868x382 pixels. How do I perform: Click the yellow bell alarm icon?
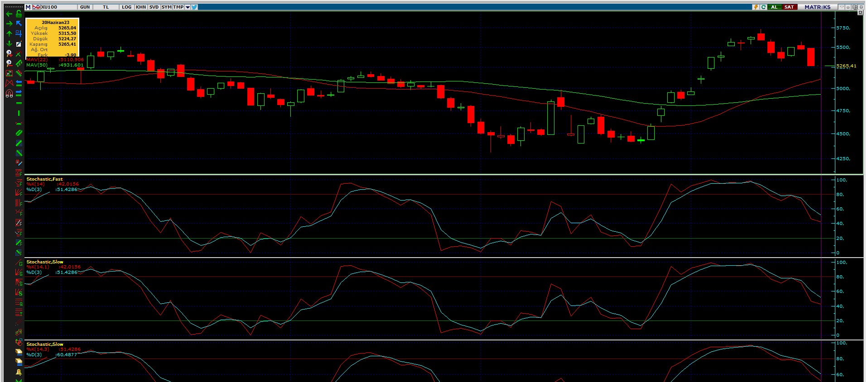[x=19, y=372]
